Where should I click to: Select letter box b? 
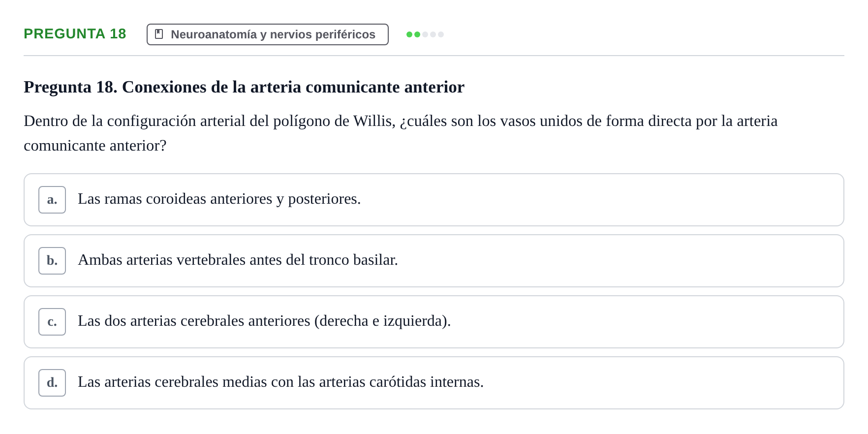[52, 261]
